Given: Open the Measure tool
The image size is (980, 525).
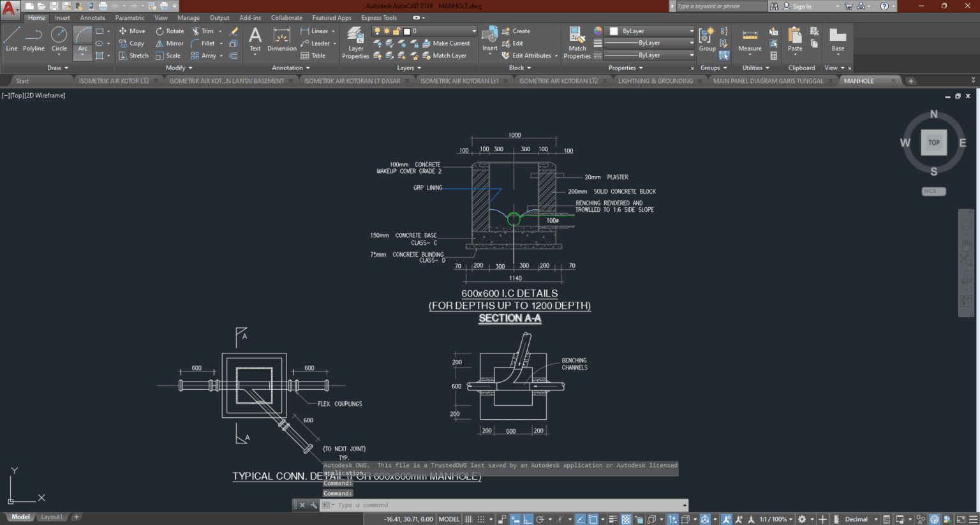Looking at the screenshot, I should (x=749, y=40).
